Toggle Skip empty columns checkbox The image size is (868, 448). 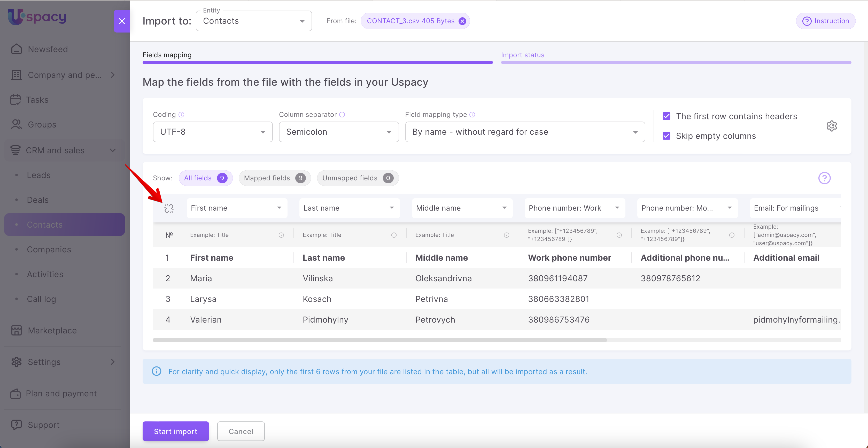point(666,136)
